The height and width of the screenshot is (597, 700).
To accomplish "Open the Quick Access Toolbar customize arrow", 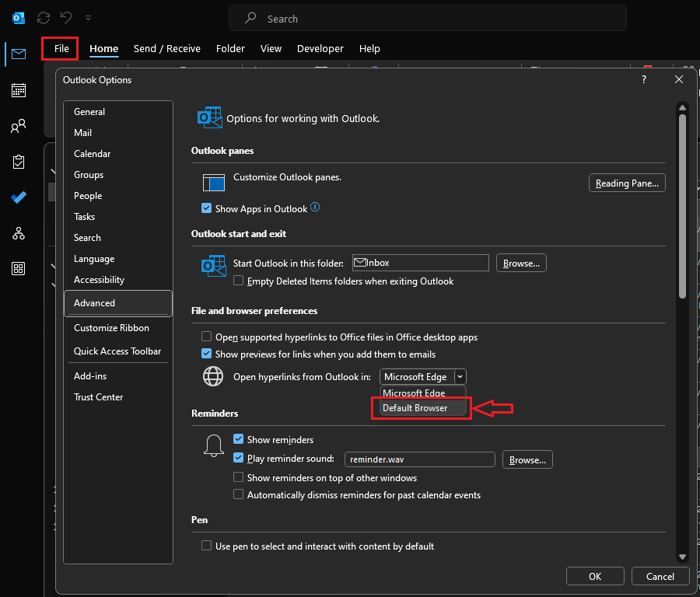I will click(x=88, y=17).
